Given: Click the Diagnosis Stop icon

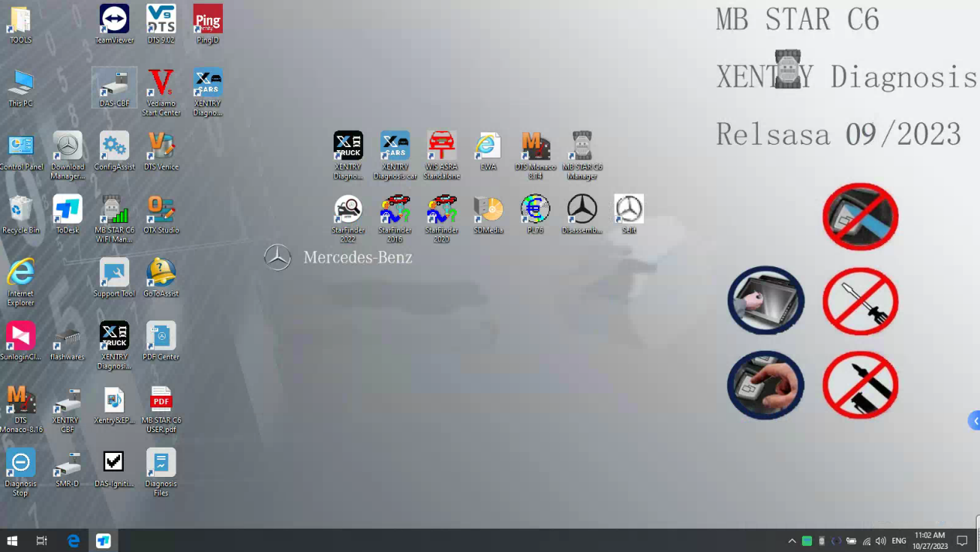Looking at the screenshot, I should coord(20,464).
